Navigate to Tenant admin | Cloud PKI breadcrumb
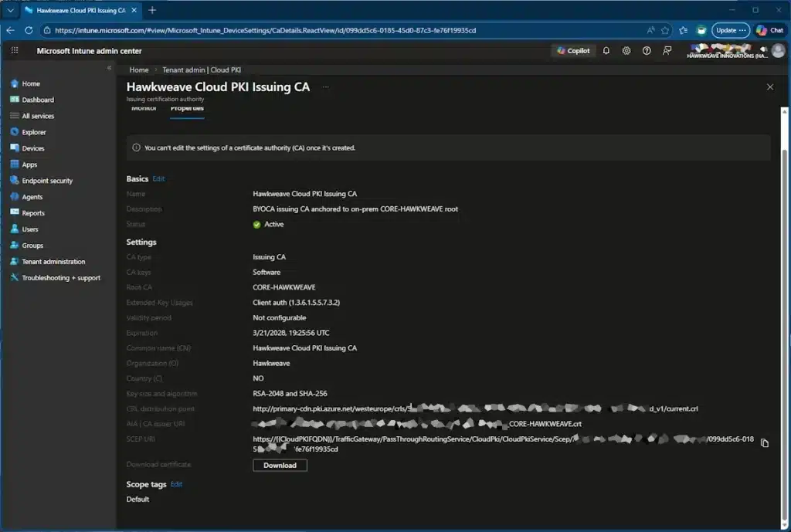Viewport: 791px width, 532px height. point(202,70)
